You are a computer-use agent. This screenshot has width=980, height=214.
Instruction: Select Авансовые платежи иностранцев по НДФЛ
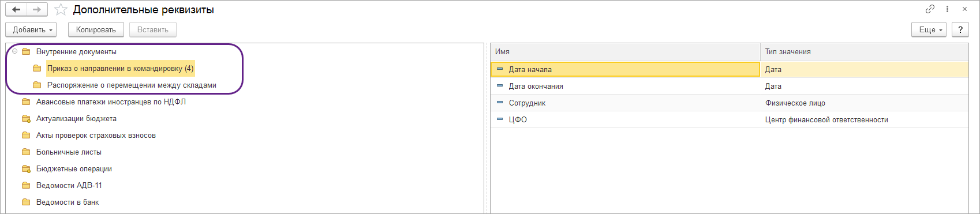pyautogui.click(x=111, y=102)
